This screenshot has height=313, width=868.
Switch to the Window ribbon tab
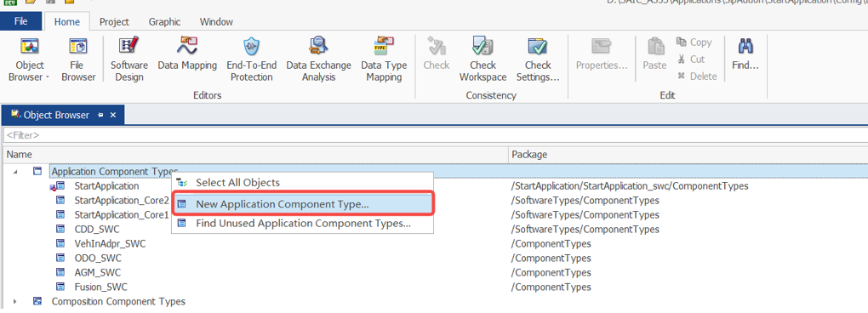[x=216, y=22]
